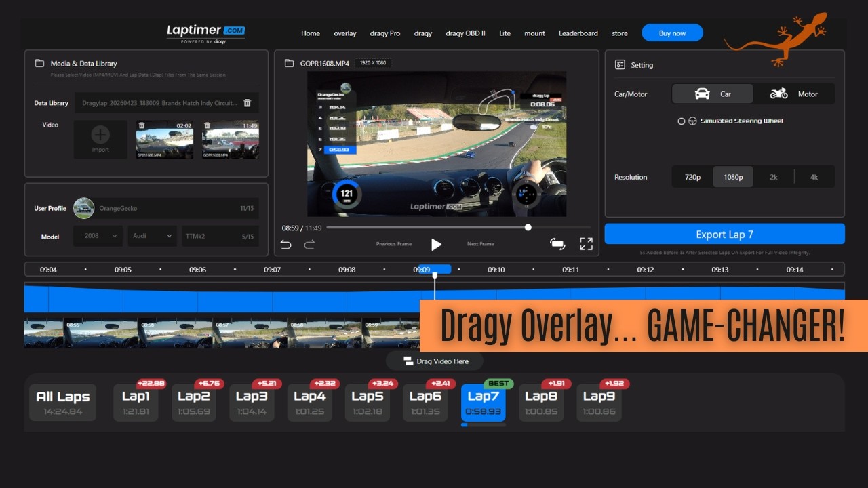Screen dimensions: 868x488
Task: Step to Next Frame
Action: pyautogui.click(x=481, y=244)
